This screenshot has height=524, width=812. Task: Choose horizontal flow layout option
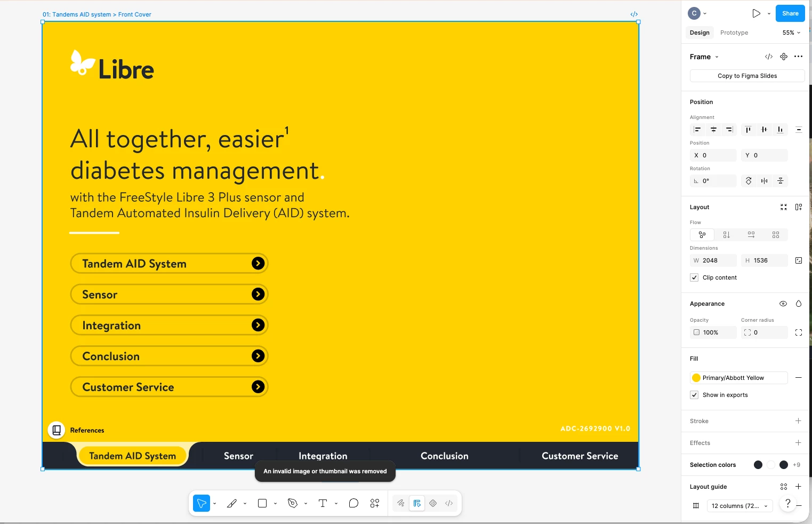click(x=751, y=235)
